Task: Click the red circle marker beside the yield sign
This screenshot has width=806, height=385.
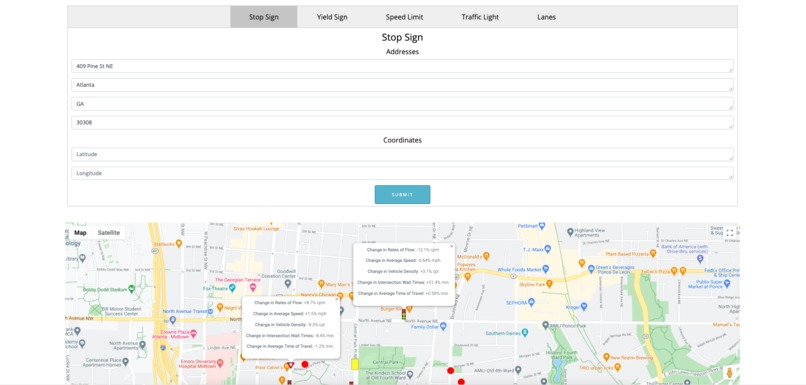Action: [x=305, y=364]
